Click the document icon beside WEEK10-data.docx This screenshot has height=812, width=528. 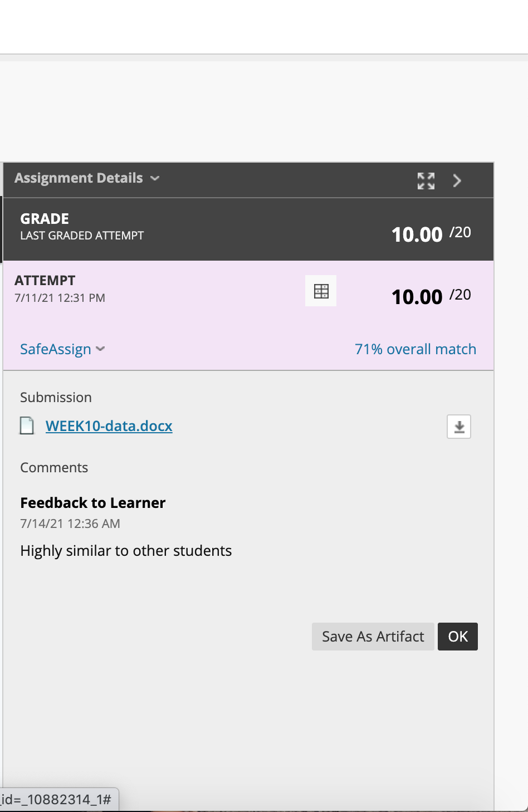point(27,425)
